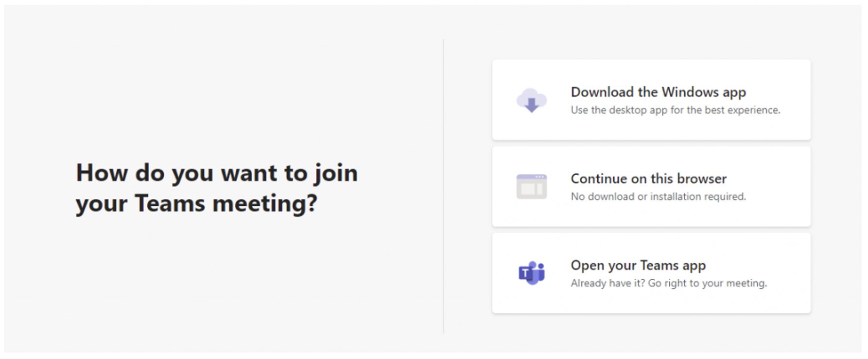The width and height of the screenshot is (868, 359).
Task: Click "Download the Windows app" title text
Action: click(x=658, y=92)
